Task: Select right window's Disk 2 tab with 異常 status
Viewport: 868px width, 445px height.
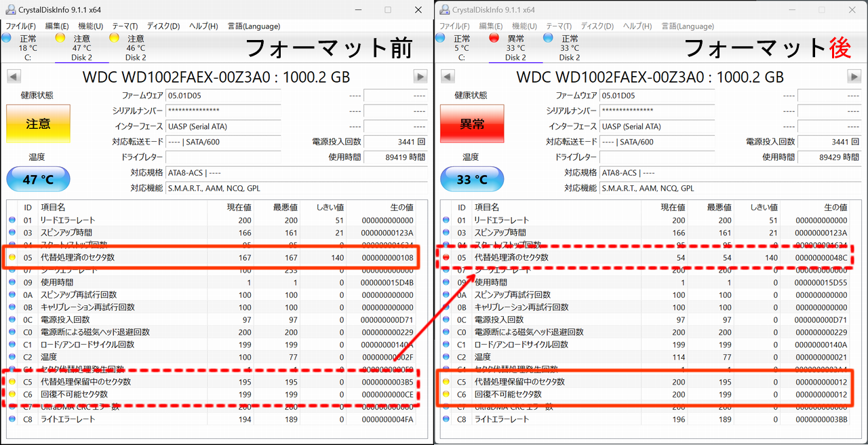Action: [x=515, y=47]
